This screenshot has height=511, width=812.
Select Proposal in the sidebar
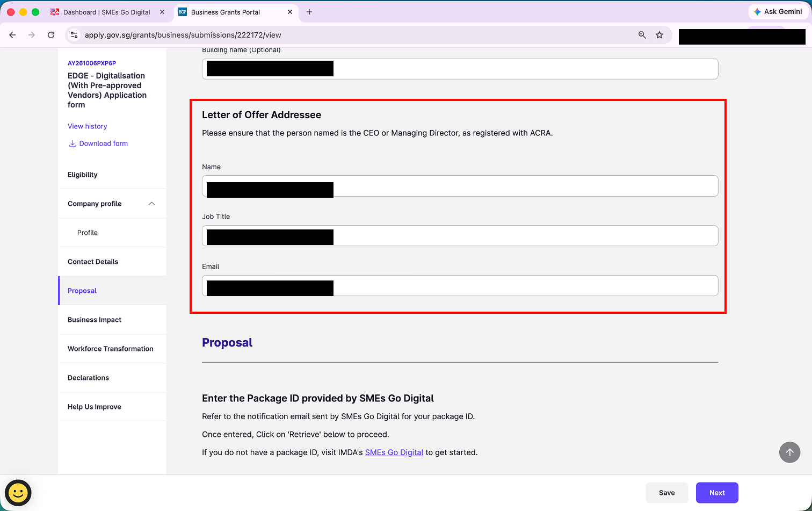(x=112, y=291)
